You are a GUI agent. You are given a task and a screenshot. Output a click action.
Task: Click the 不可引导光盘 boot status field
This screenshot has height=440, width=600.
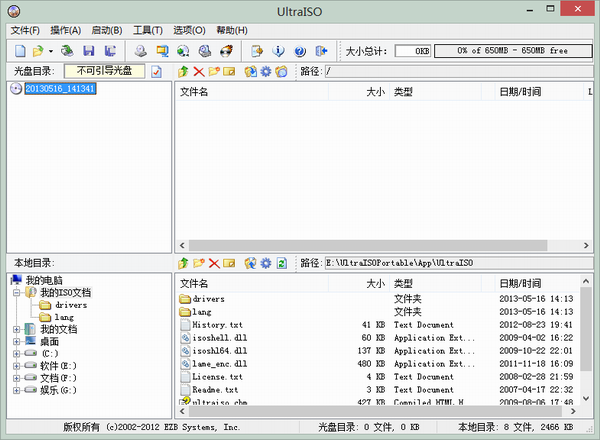(x=104, y=71)
